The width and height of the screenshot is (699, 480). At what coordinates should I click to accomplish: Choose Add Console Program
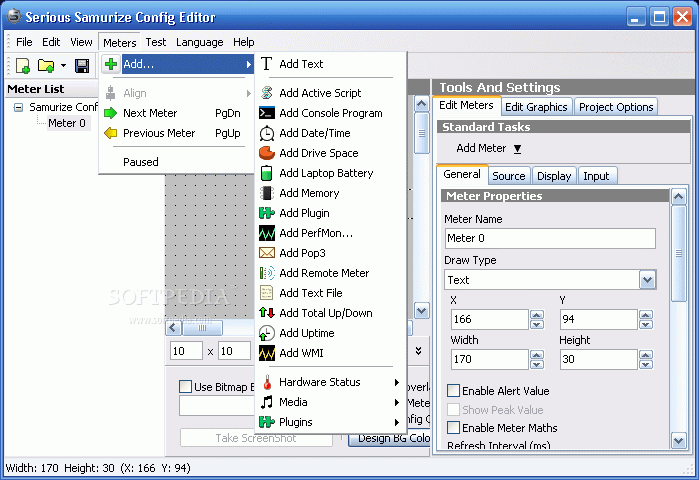coord(331,113)
